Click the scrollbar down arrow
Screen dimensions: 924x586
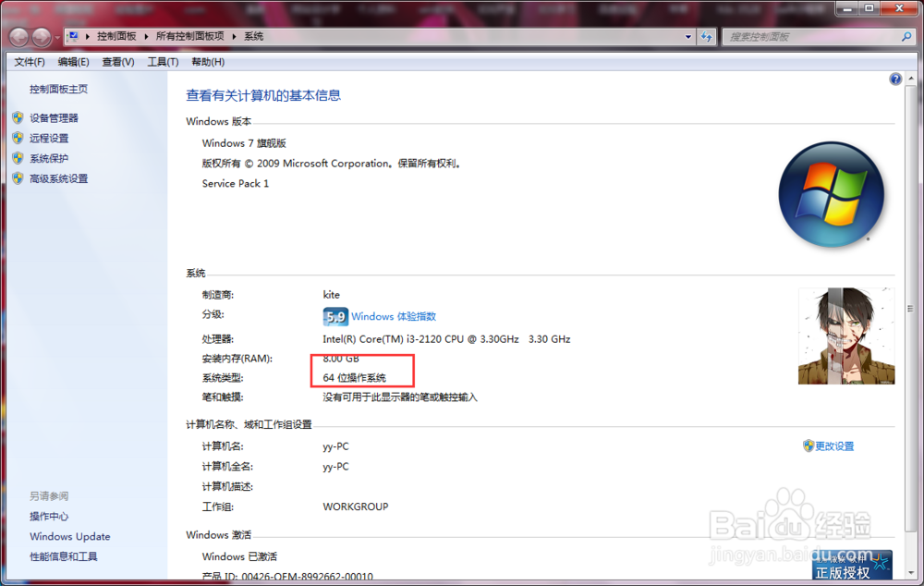click(910, 572)
